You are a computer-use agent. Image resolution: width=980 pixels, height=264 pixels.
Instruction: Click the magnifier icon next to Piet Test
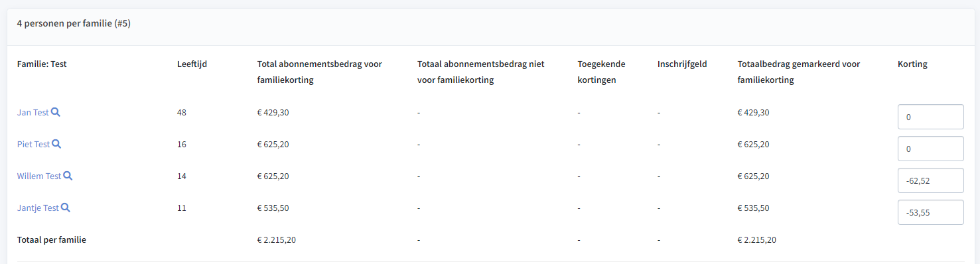coord(57,144)
